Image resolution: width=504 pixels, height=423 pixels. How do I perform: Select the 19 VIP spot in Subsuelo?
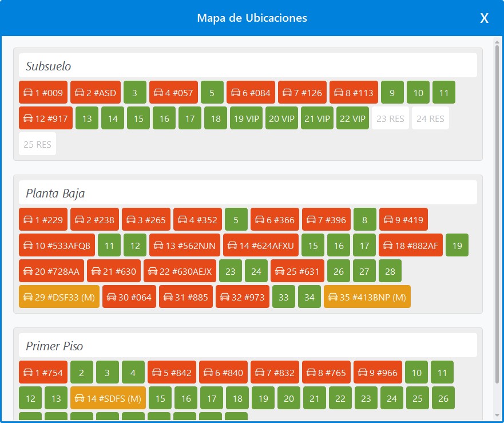(246, 119)
